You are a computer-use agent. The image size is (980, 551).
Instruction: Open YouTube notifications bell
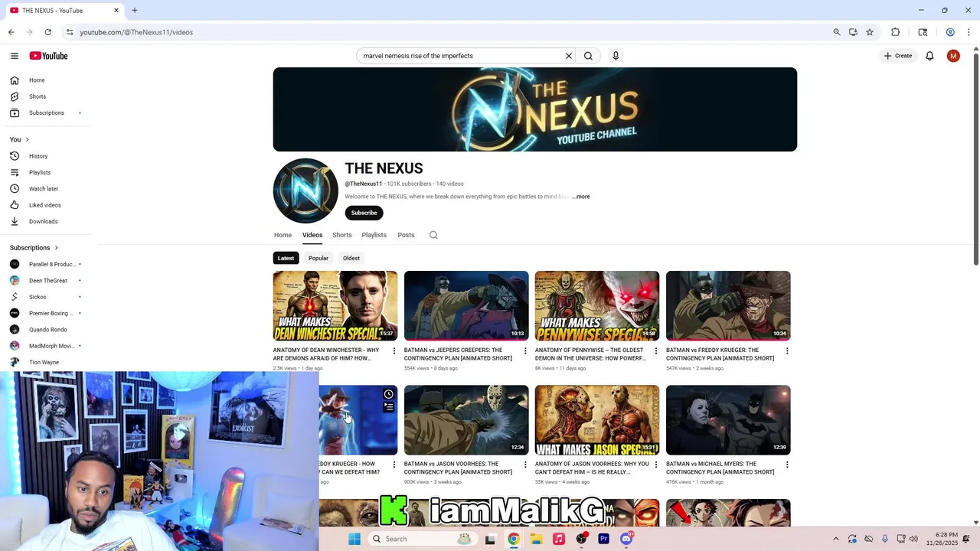[x=929, y=56]
